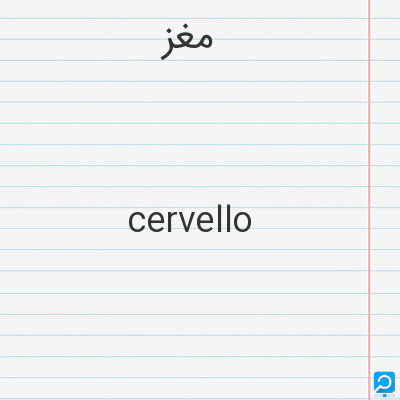
Task: Click the blue magnifying glass icon
Action: [384, 382]
